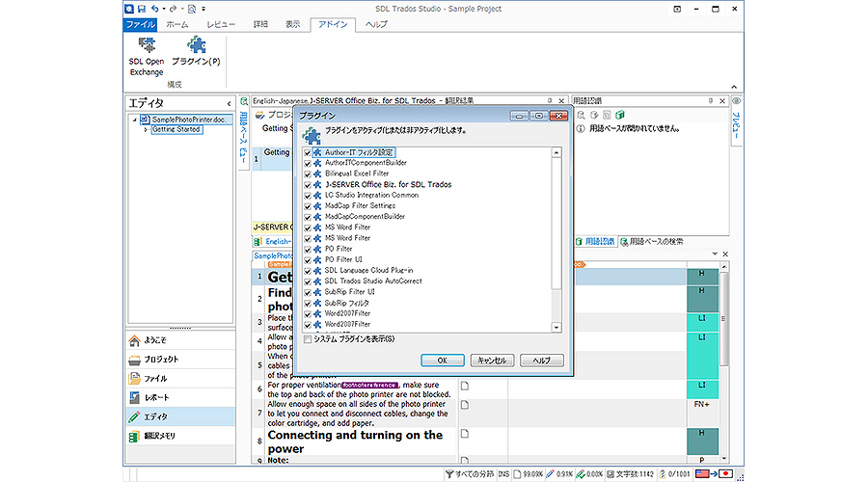Open the Undo history dropdown arrow
This screenshot has height=482, width=868.
tap(164, 9)
